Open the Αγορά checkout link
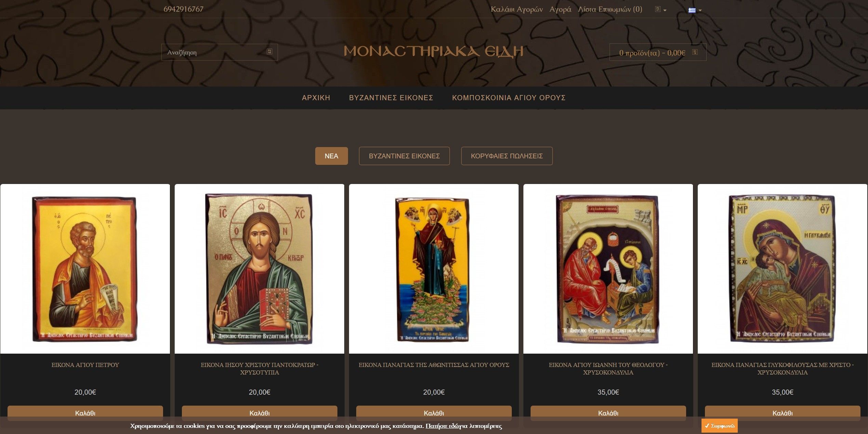868x434 pixels. coord(560,9)
